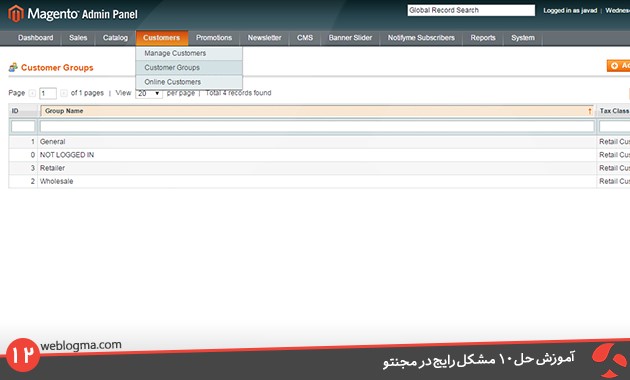Click ID cell 1 of General
The height and width of the screenshot is (380, 630).
click(23, 142)
